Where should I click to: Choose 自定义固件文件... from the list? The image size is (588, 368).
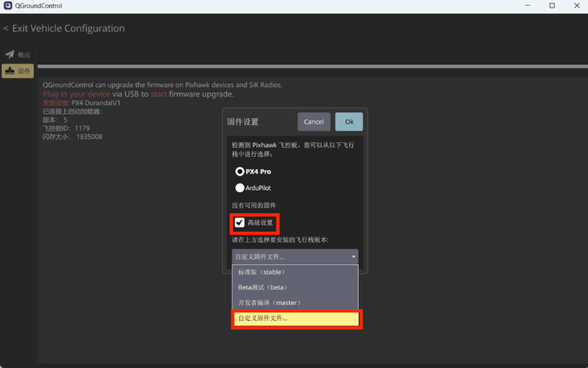tap(295, 318)
